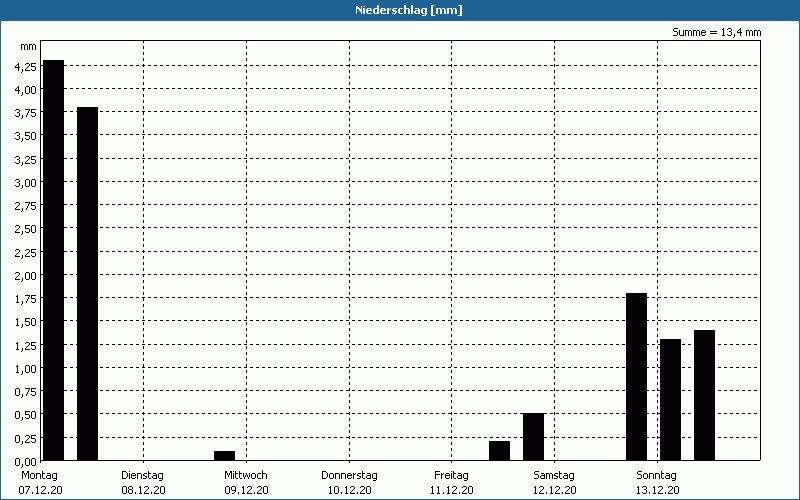The height and width of the screenshot is (500, 800).
Task: Click the 'Freitag' axis label
Action: pos(451,476)
